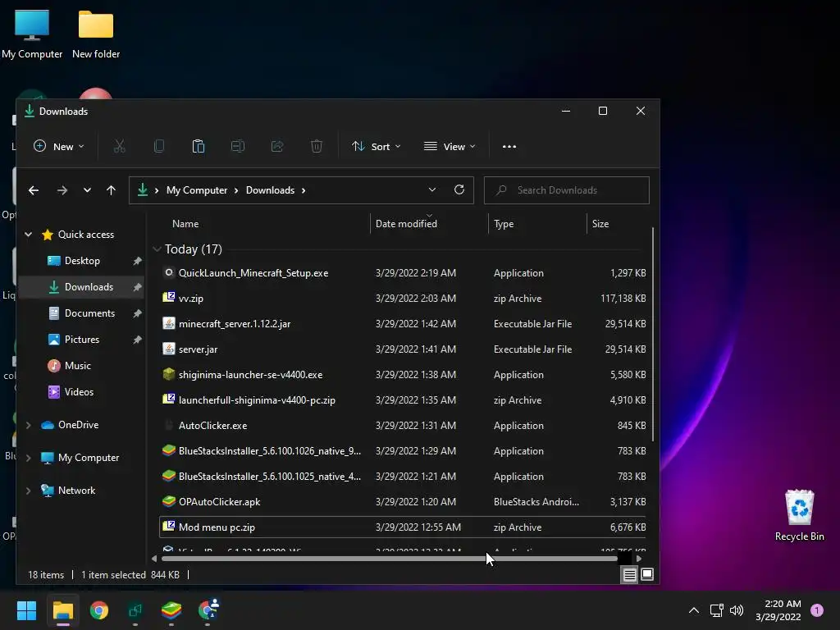840x630 pixels.
Task: Select the AutoClicker.exe file
Action: 404,426
